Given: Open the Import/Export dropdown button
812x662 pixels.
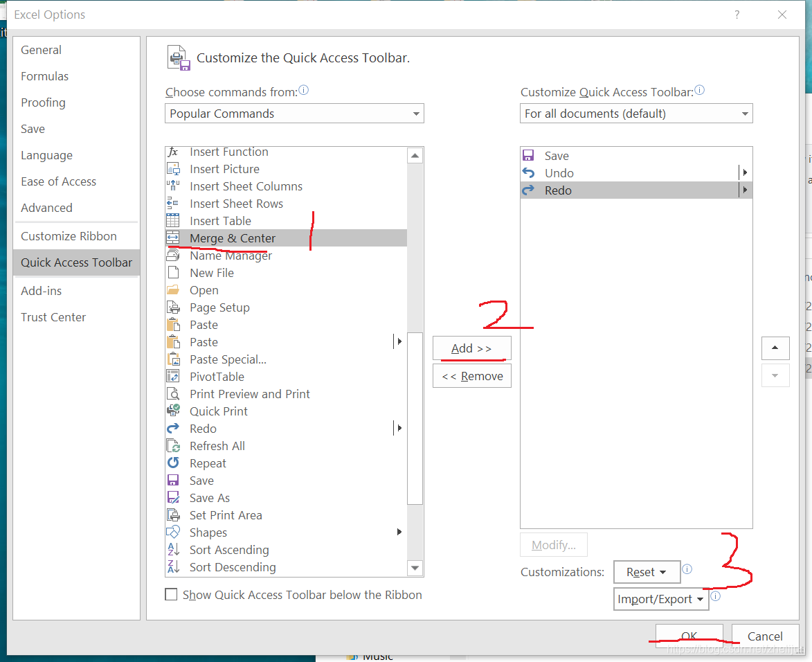Looking at the screenshot, I should pyautogui.click(x=661, y=599).
